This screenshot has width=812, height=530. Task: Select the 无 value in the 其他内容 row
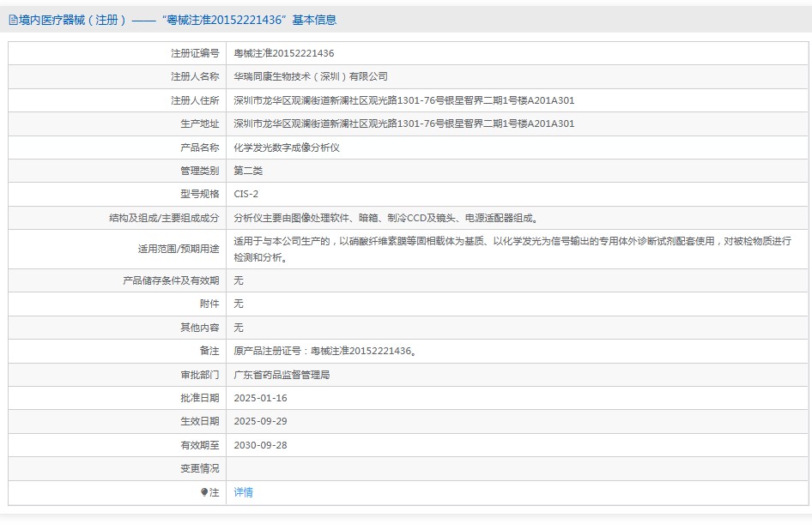pyautogui.click(x=239, y=328)
